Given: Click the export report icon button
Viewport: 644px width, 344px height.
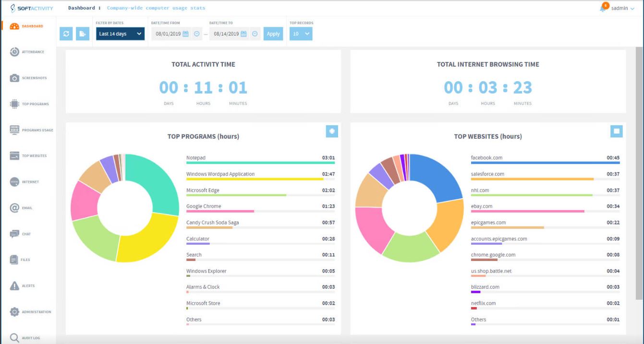Looking at the screenshot, I should [83, 34].
